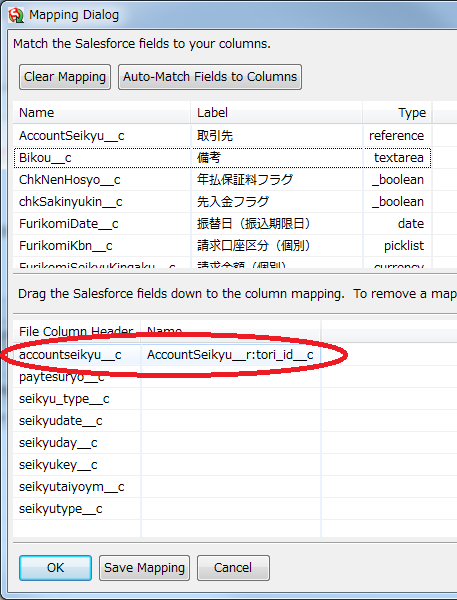Cancel the Mapping Dialog
457x600 pixels.
pyautogui.click(x=233, y=568)
